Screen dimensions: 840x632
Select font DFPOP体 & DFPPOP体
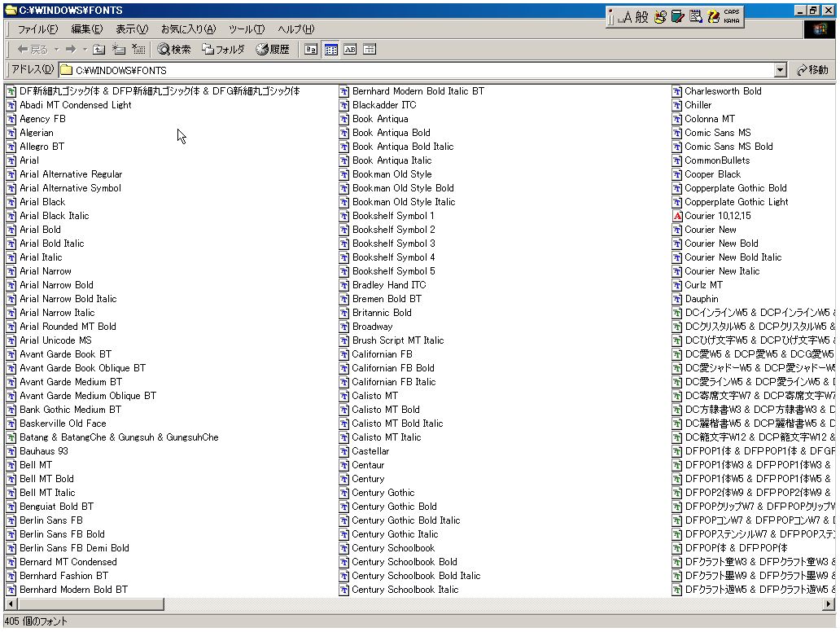click(736, 548)
